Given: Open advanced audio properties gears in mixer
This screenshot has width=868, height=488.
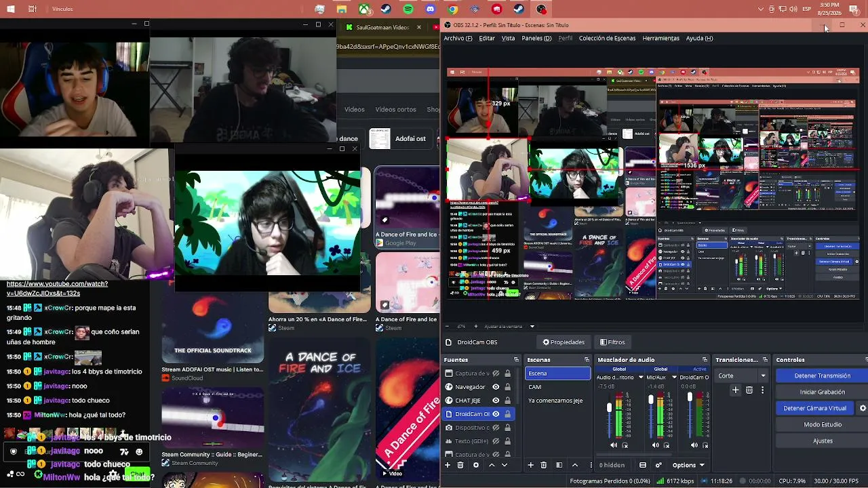Looking at the screenshot, I should [658, 465].
